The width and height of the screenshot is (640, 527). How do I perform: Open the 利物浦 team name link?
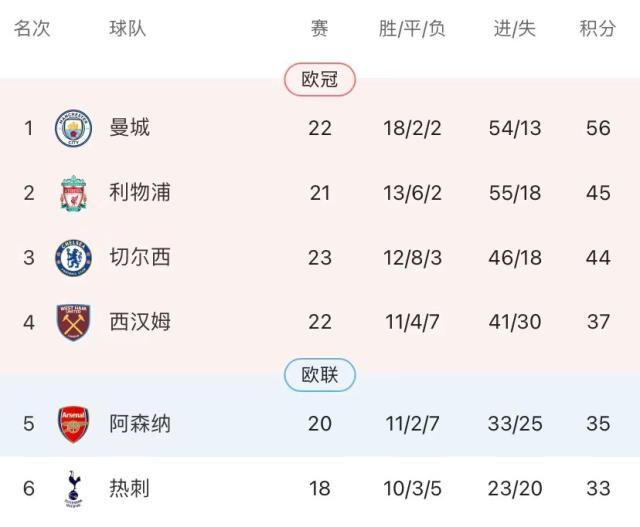click(x=139, y=193)
